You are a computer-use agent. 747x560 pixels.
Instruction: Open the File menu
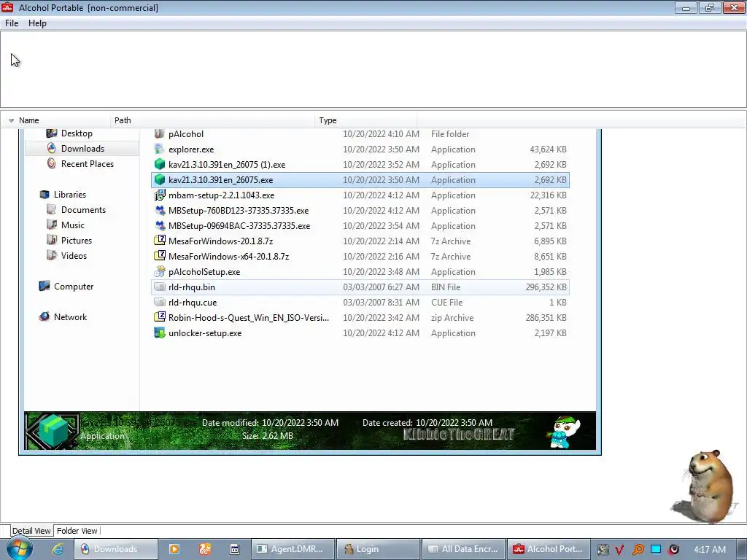click(12, 23)
